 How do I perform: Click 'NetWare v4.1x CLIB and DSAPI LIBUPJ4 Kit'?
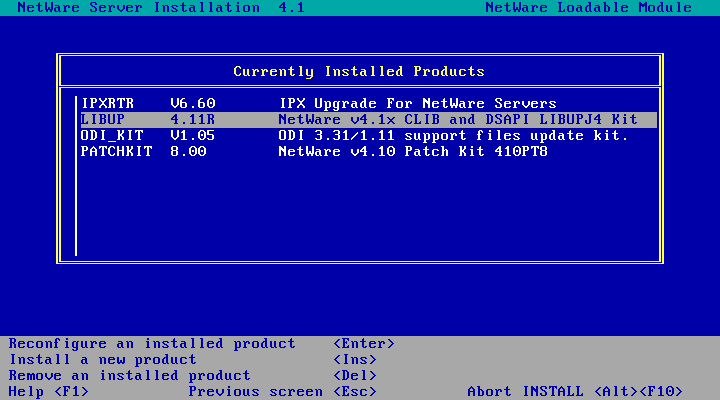coord(458,119)
